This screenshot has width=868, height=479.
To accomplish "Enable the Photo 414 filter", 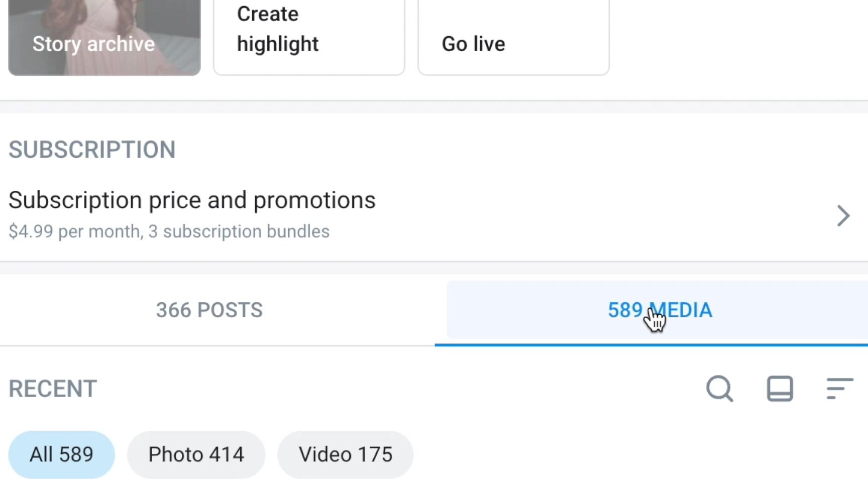I will [196, 454].
